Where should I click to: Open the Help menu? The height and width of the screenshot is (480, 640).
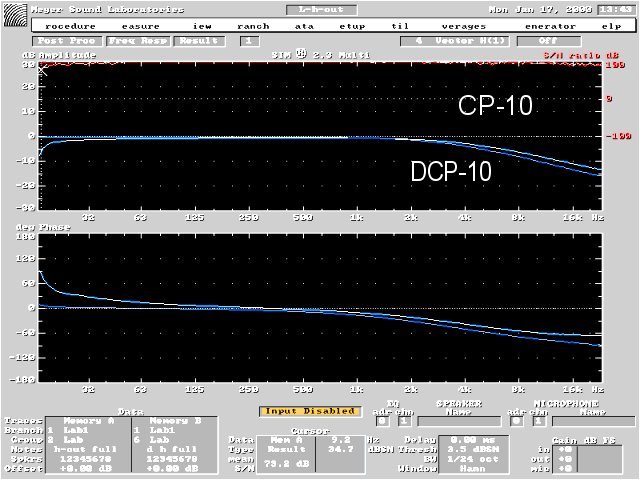[x=611, y=27]
